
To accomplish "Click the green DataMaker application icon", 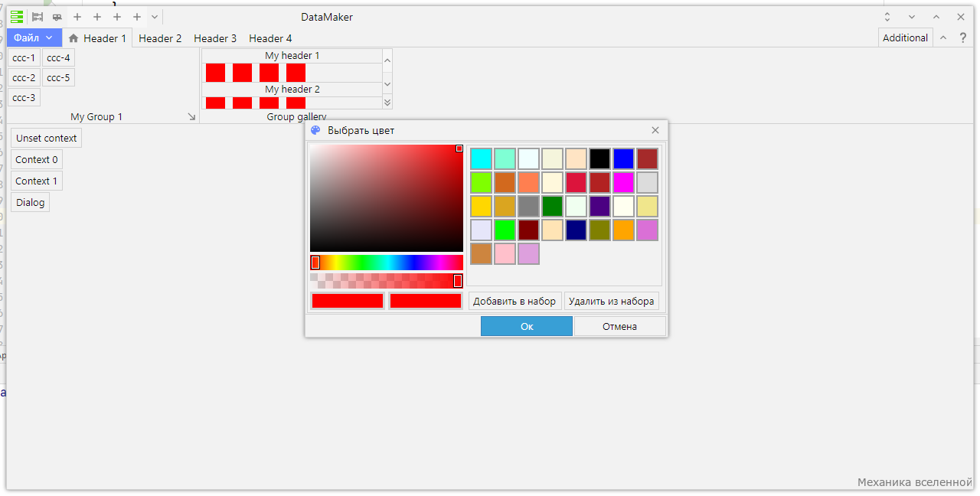I will click(17, 17).
